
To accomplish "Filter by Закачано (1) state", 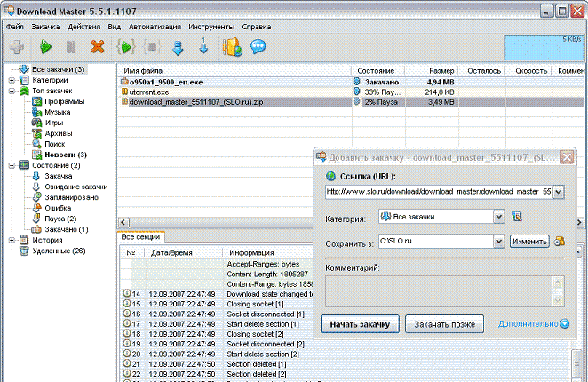I will click(67, 229).
